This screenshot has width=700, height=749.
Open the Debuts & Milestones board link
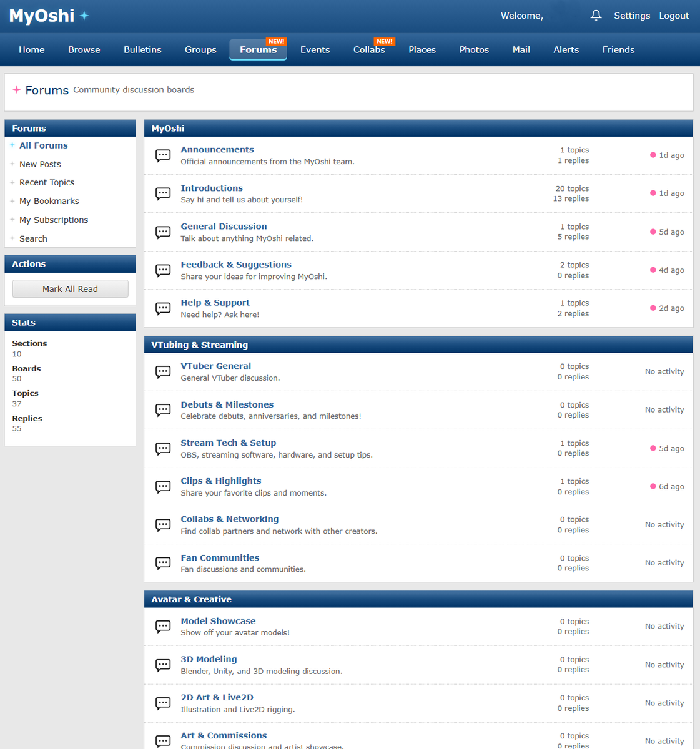(x=227, y=405)
